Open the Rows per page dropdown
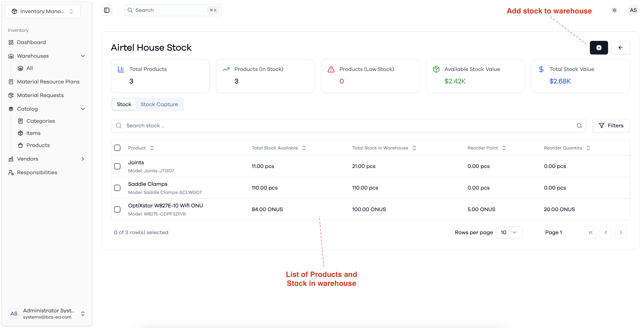Screen dimensions: 644x328 509,232
